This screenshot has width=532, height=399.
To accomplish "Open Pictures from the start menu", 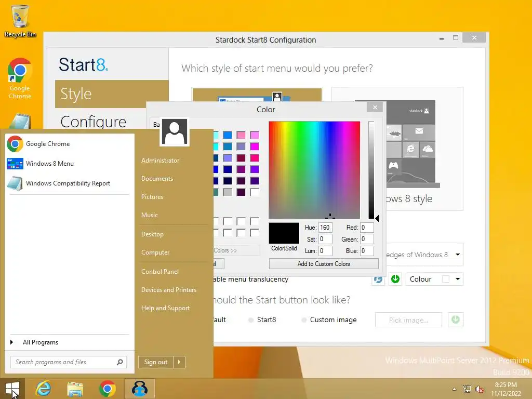I will [x=152, y=197].
